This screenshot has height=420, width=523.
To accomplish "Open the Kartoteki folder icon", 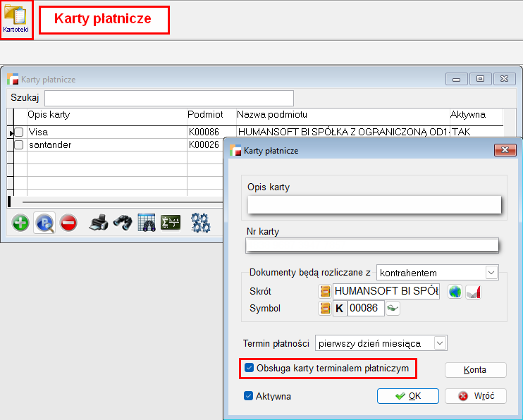I will click(x=16, y=19).
